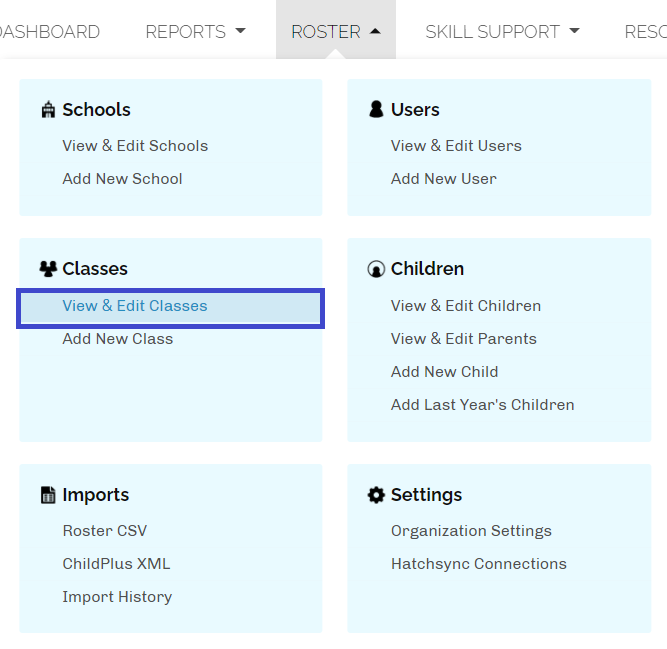The width and height of the screenshot is (667, 649).
Task: Go to the Dashboard tab
Action: [x=50, y=32]
